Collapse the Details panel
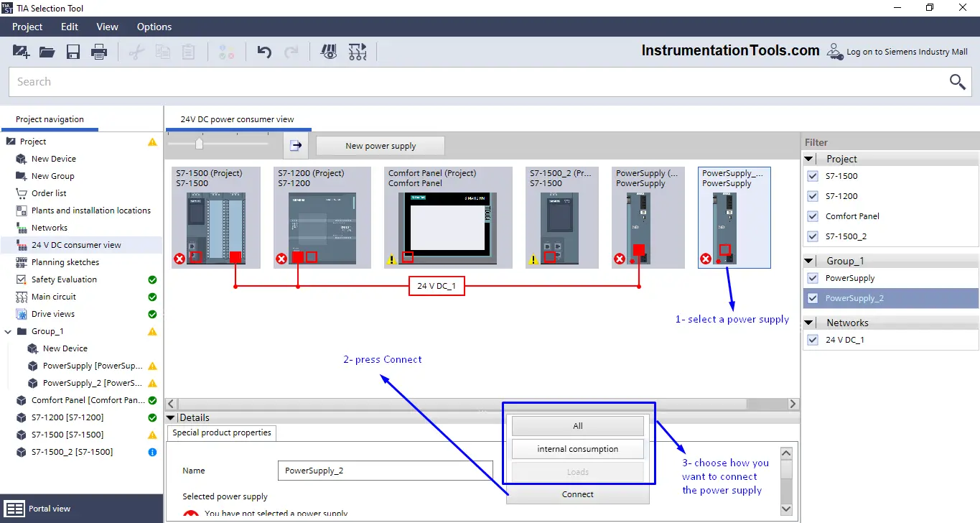 (171, 417)
